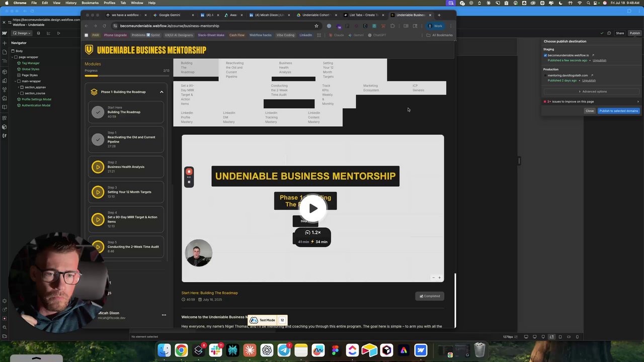Open the Work profile dropdown in Chrome
The height and width of the screenshot is (362, 644).
point(435,26)
